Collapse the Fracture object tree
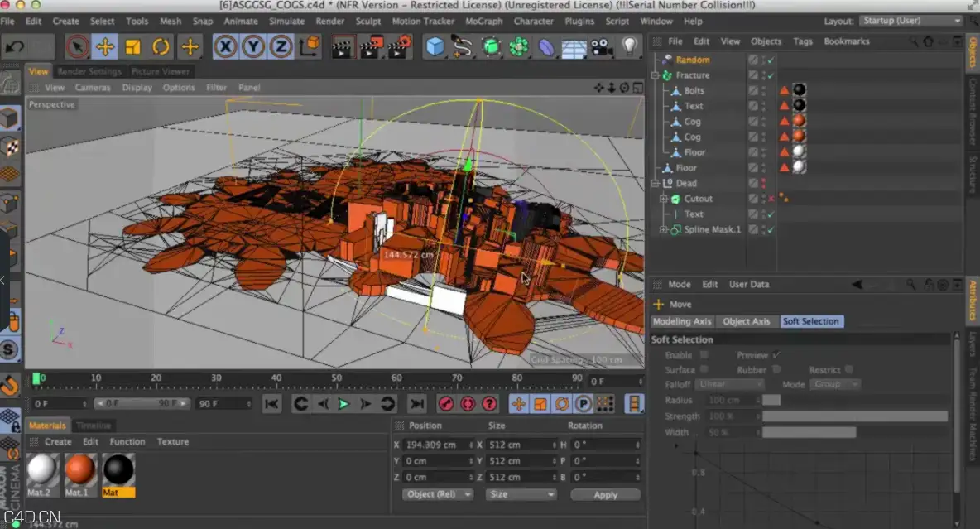Image resolution: width=980 pixels, height=529 pixels. point(655,75)
